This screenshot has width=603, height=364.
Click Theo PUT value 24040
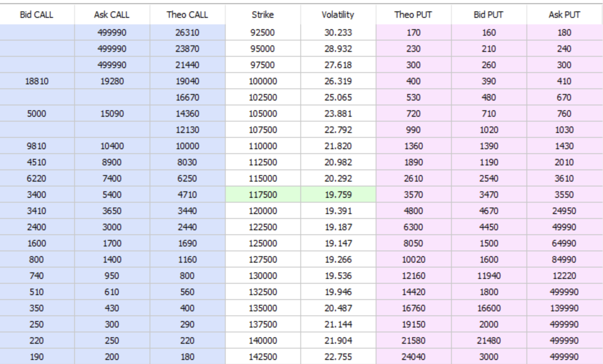point(413,357)
